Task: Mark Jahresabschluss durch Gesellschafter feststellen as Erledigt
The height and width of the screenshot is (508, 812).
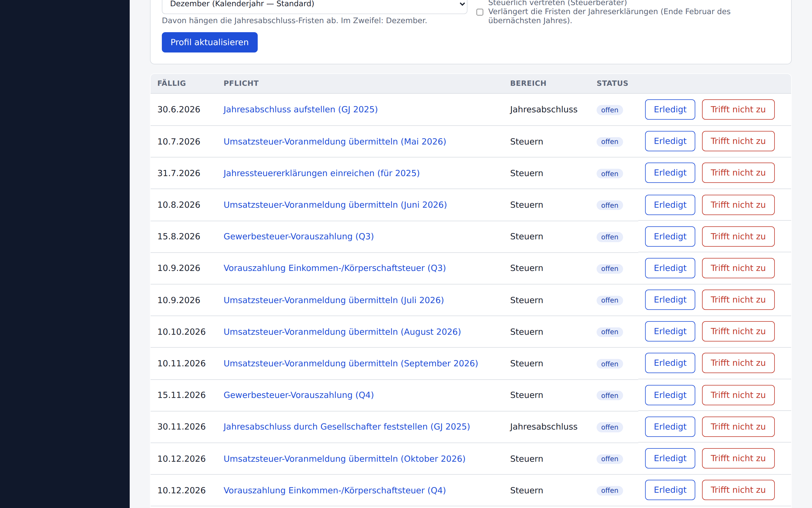Action: coord(670,427)
